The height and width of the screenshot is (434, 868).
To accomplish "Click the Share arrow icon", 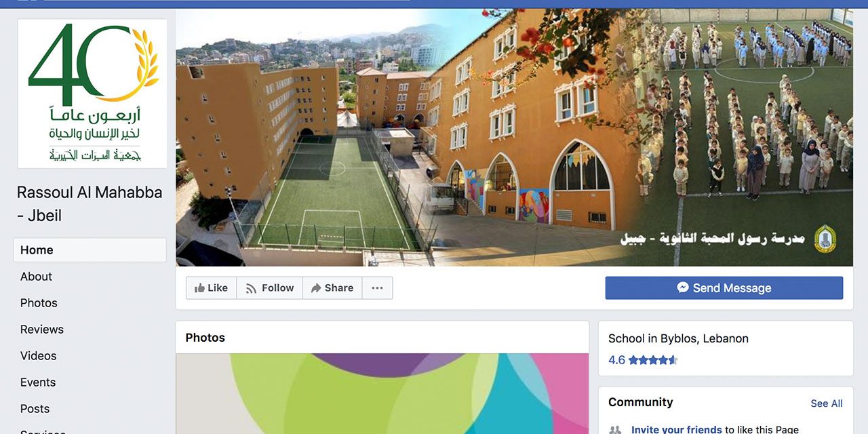I will click(x=316, y=288).
